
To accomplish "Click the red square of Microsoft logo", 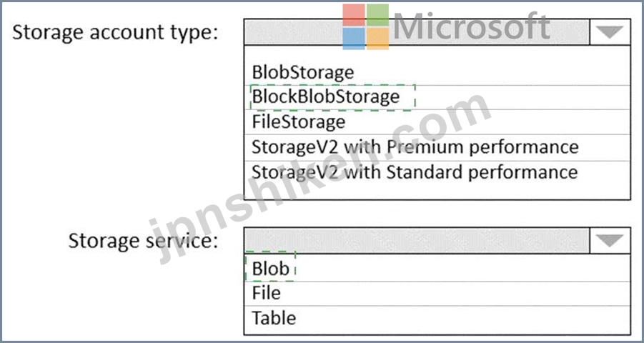I will (354, 15).
